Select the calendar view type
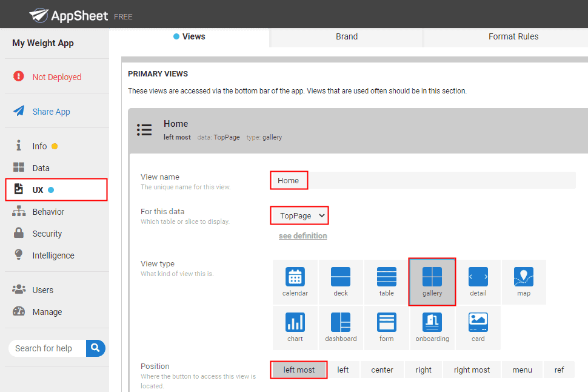Screen dimensions: 588x392 295,282
